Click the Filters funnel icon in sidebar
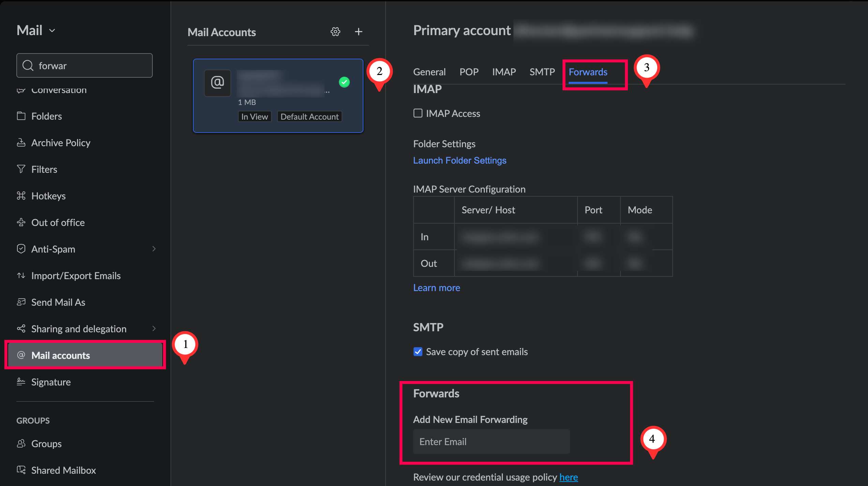868x486 pixels. 21,169
